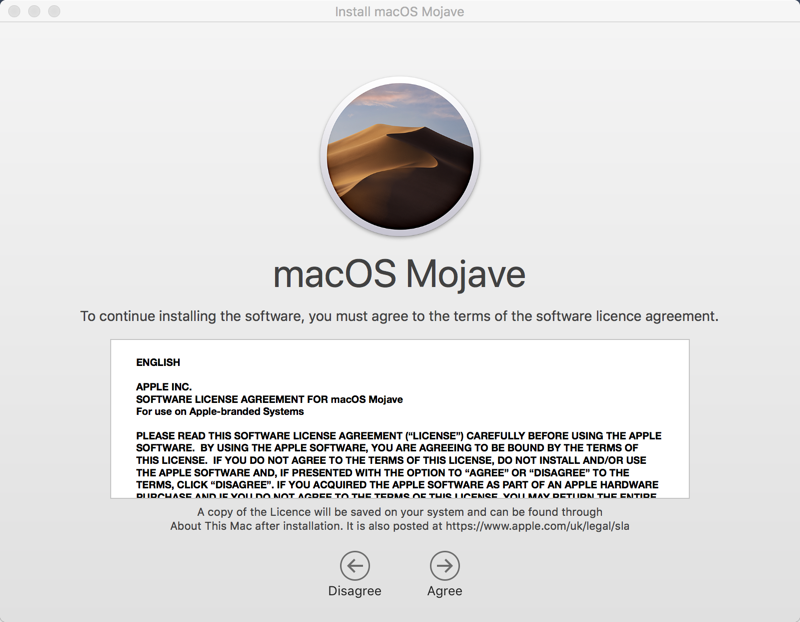Click the Disagree left-arrow icon
The height and width of the screenshot is (622, 800).
click(354, 566)
